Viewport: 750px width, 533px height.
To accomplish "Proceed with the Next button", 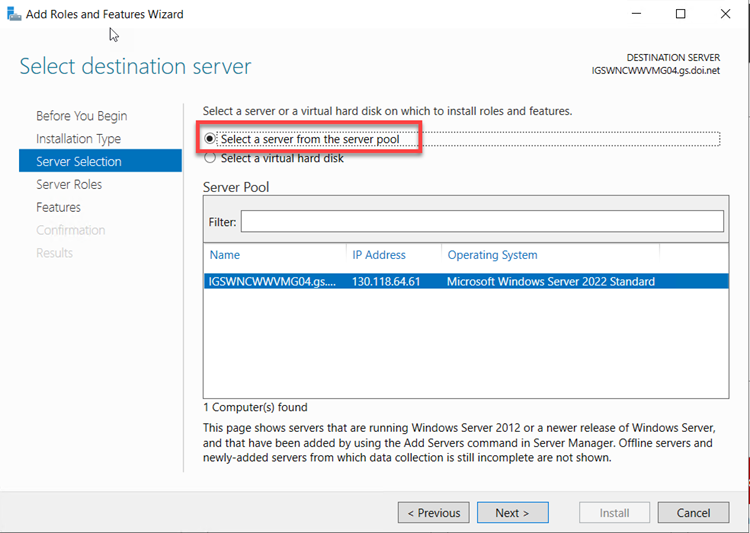I will click(x=513, y=513).
